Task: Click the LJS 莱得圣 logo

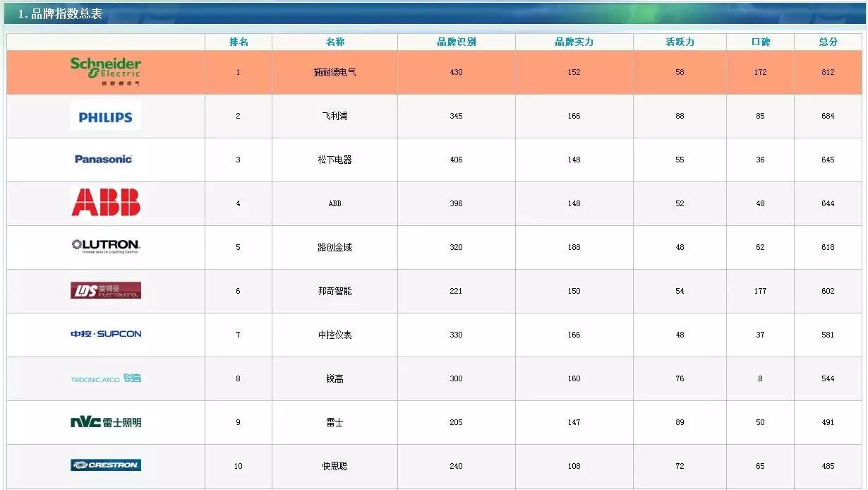Action: pyautogui.click(x=104, y=291)
